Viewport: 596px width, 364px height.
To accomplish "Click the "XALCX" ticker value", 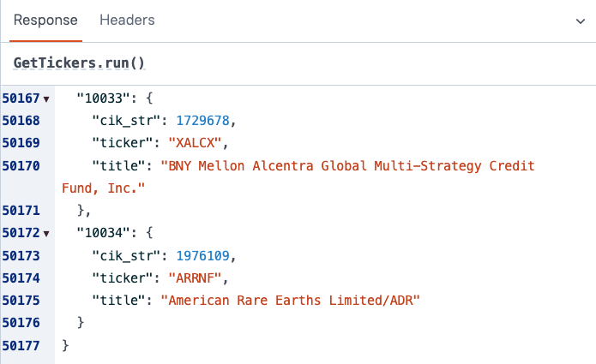I will coord(199,143).
